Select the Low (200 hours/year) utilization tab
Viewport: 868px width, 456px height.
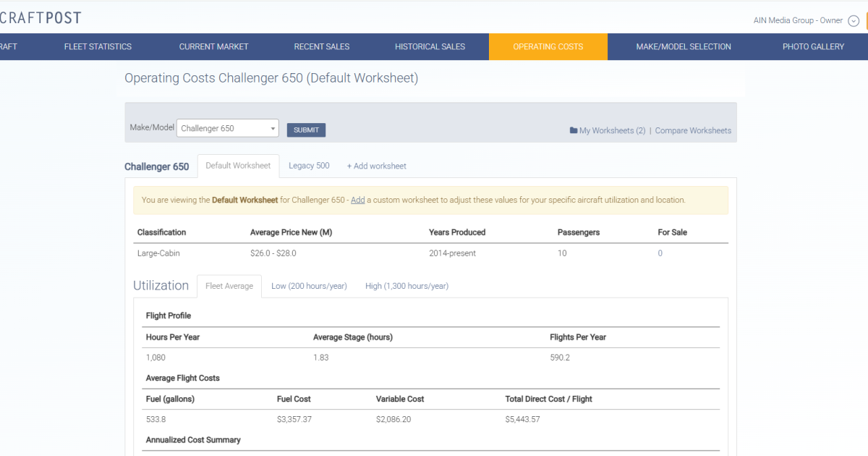tap(309, 286)
